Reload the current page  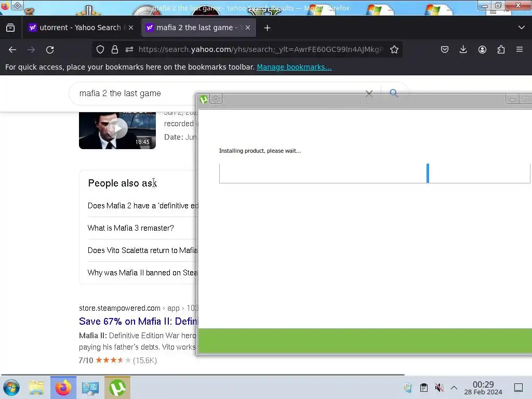coord(50,50)
